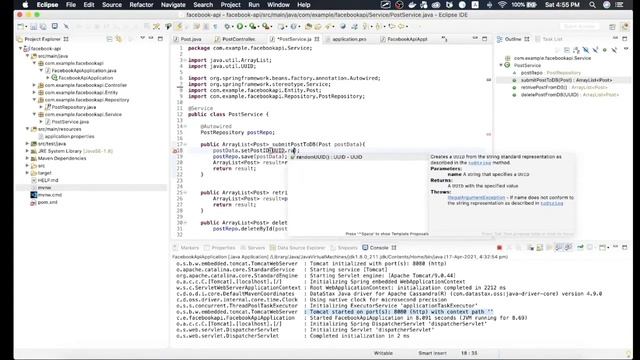
Task: Expand the Maven Dependencies node
Action: [x=27, y=158]
